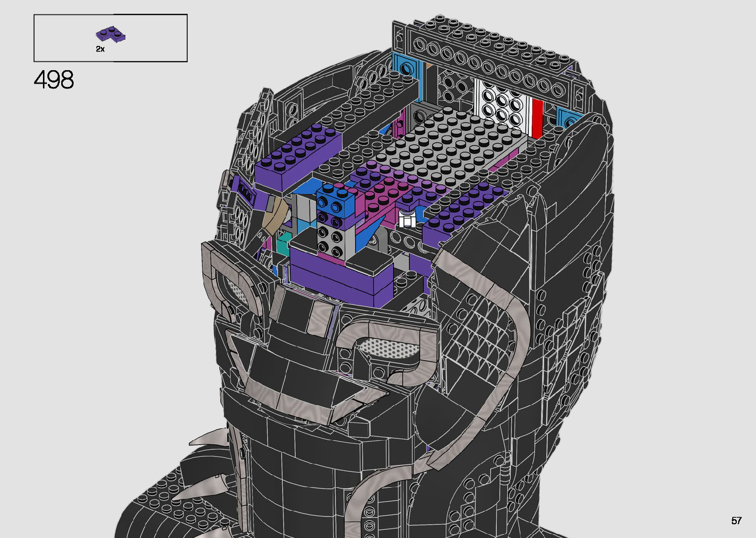Click the purple brick on the upper left

(298, 156)
